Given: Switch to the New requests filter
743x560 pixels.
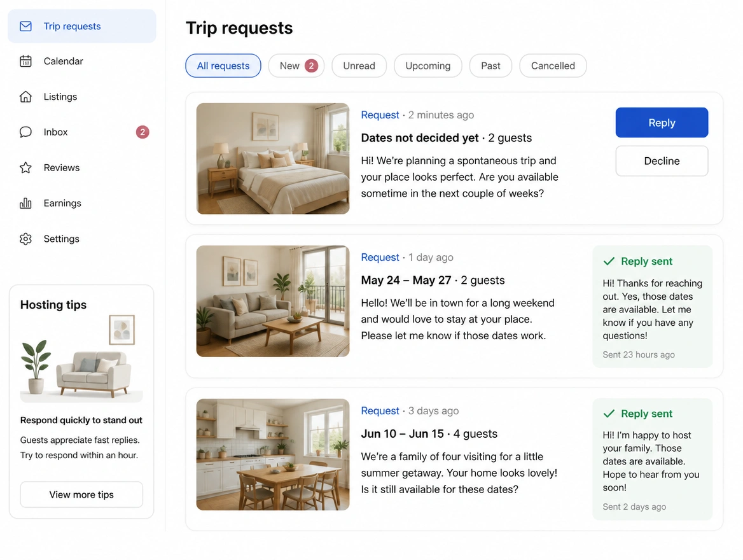Looking at the screenshot, I should [296, 66].
